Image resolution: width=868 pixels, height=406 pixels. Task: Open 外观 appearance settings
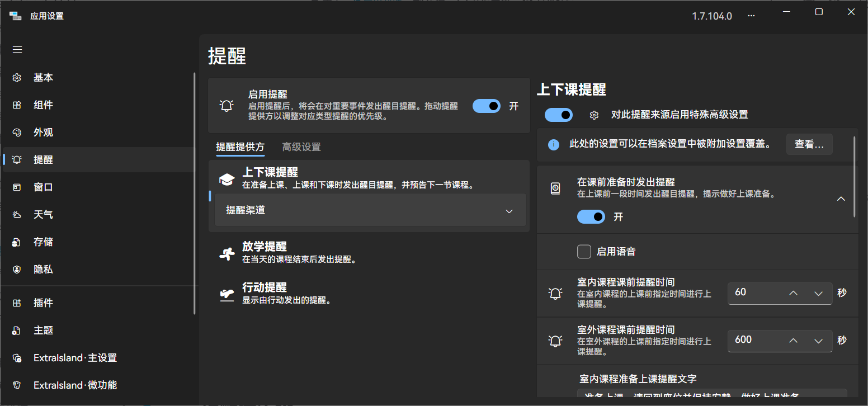[x=43, y=132]
